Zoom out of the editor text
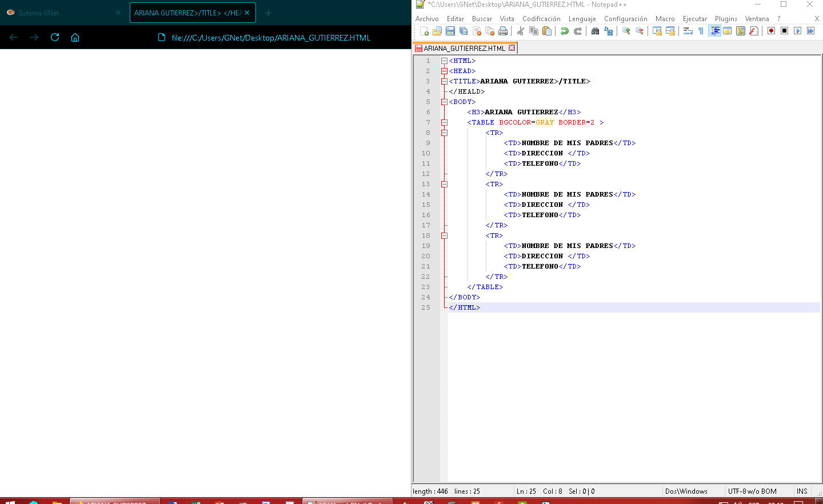 click(x=640, y=31)
